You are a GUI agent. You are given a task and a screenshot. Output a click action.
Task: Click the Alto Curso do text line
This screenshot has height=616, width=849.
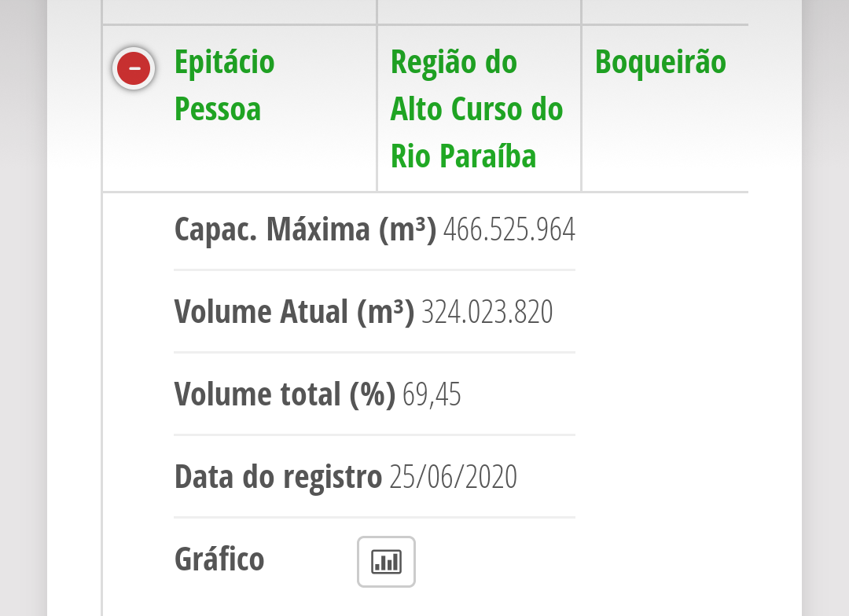(477, 108)
